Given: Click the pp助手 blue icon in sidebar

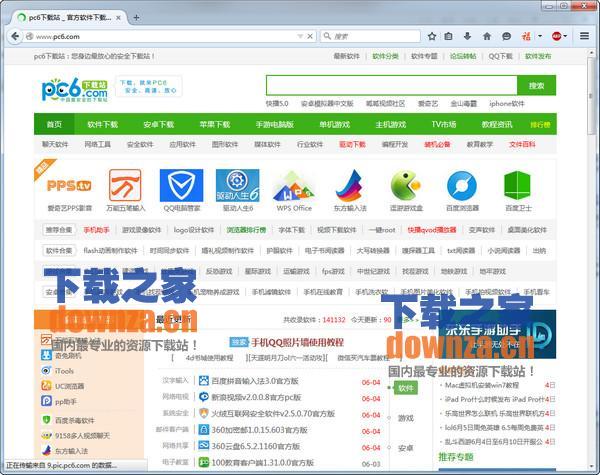Looking at the screenshot, I should (x=46, y=401).
